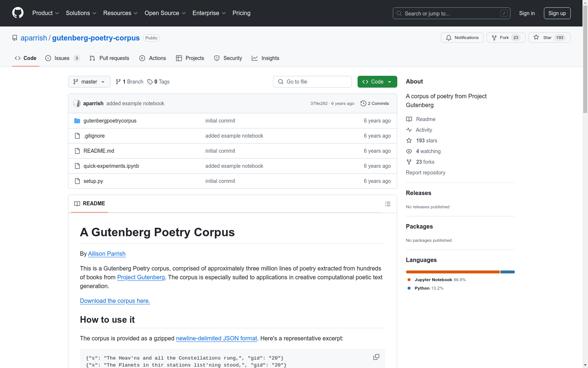Open the aparrish owner profile
The image size is (588, 368).
point(34,38)
